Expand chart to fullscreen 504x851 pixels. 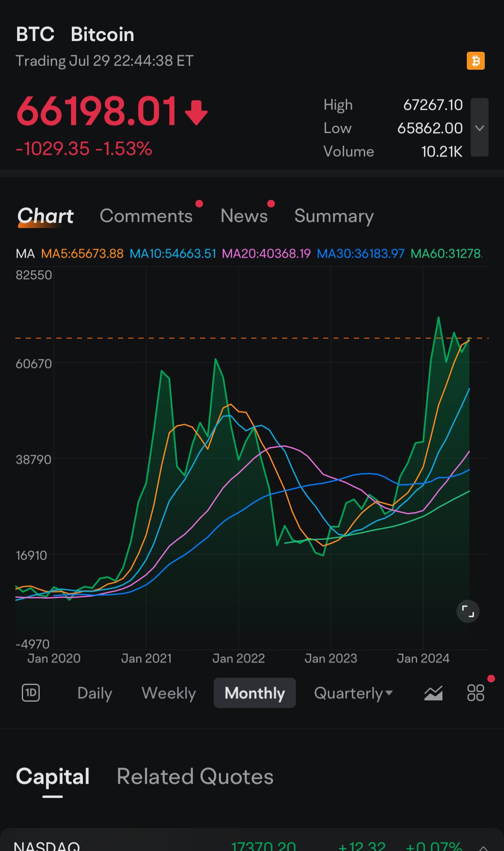pyautogui.click(x=468, y=611)
